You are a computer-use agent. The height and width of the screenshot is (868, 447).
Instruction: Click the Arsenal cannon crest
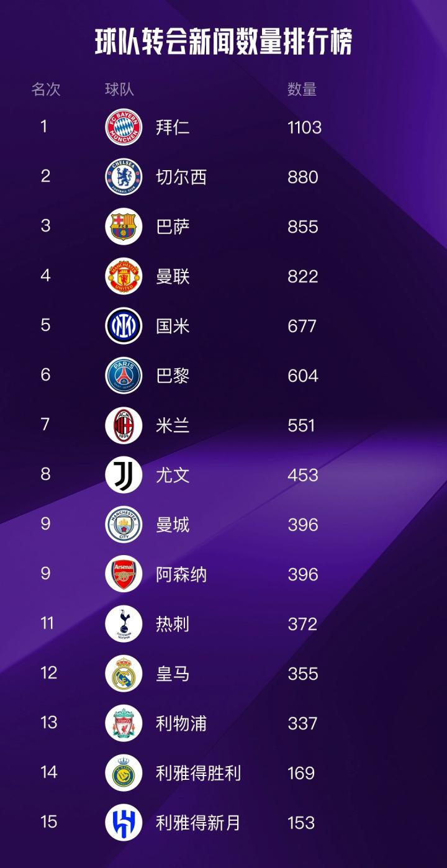pyautogui.click(x=124, y=574)
